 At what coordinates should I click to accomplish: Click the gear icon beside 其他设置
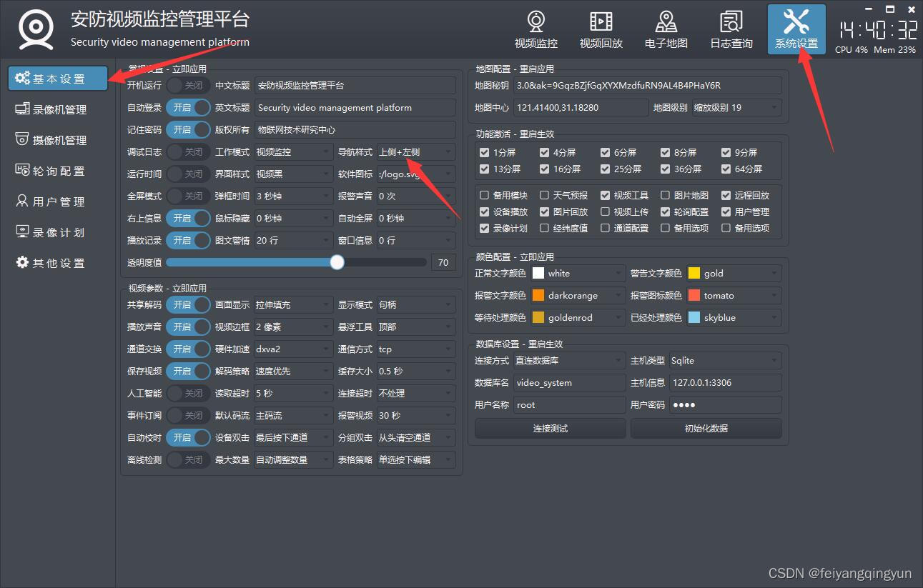pyautogui.click(x=22, y=262)
